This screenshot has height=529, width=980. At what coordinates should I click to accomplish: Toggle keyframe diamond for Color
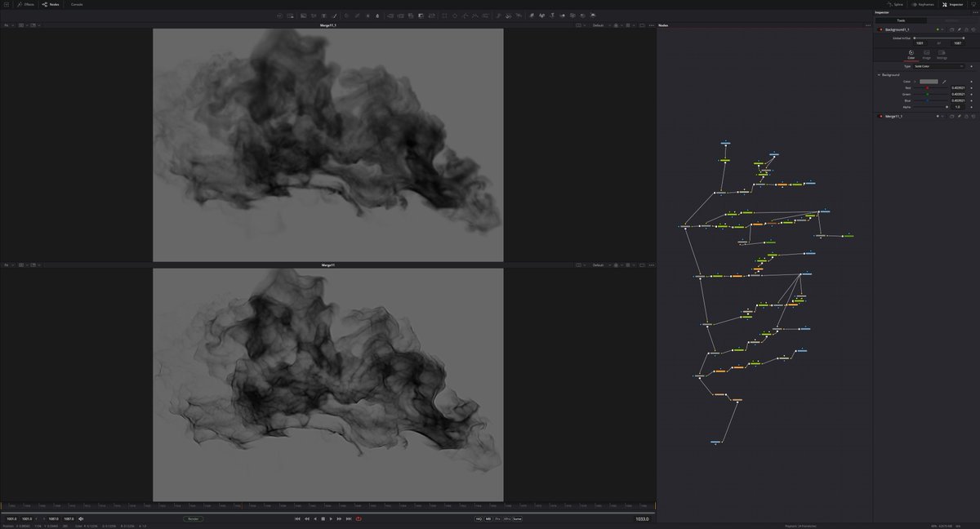click(972, 82)
